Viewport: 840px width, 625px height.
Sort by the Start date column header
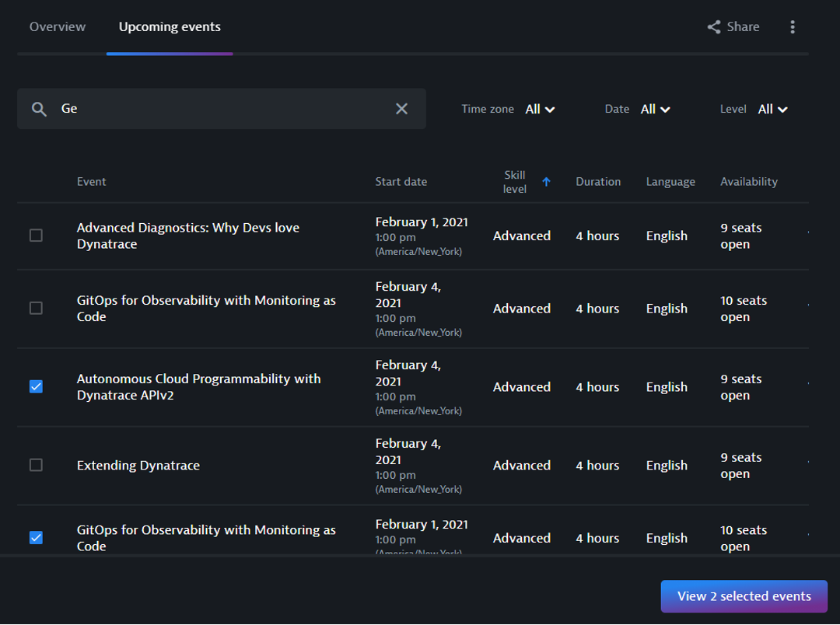[x=401, y=182]
